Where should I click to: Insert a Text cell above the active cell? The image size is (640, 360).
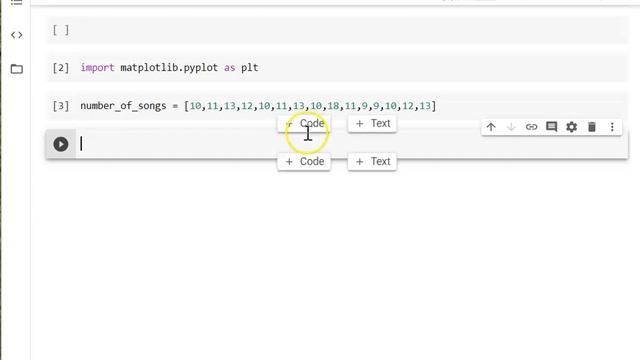click(372, 123)
